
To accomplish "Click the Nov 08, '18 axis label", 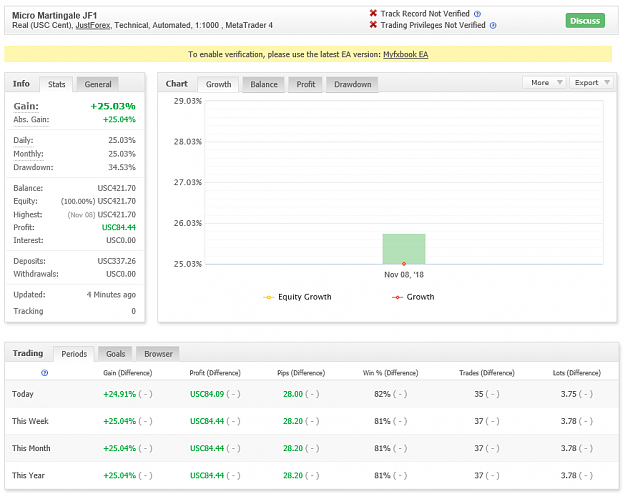I will [x=404, y=275].
